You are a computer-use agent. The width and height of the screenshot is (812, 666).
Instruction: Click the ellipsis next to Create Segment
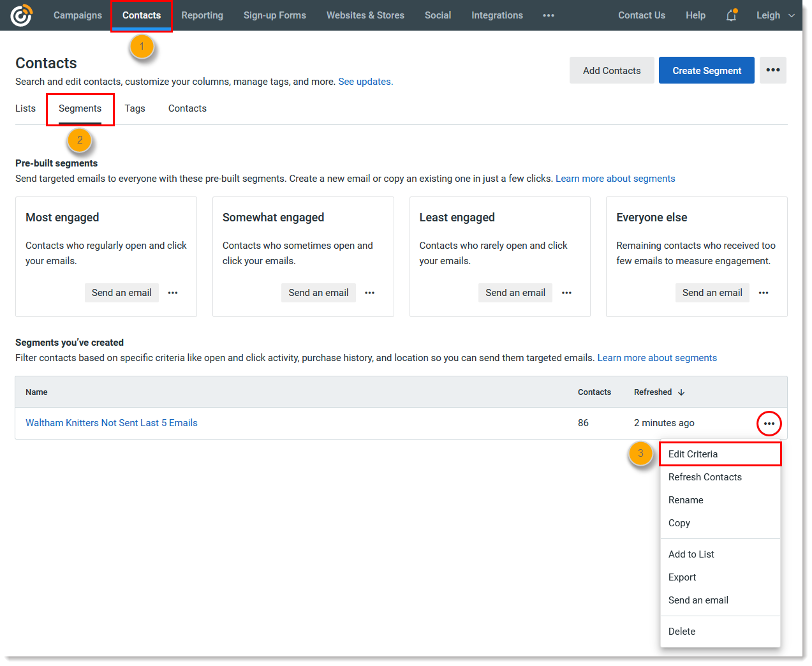(772, 70)
